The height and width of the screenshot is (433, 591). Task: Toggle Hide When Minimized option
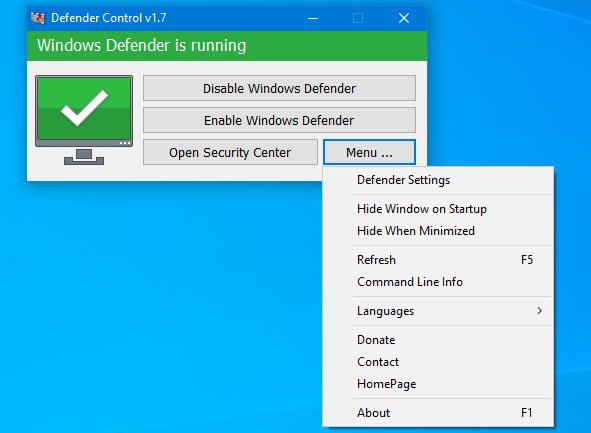coord(438,231)
